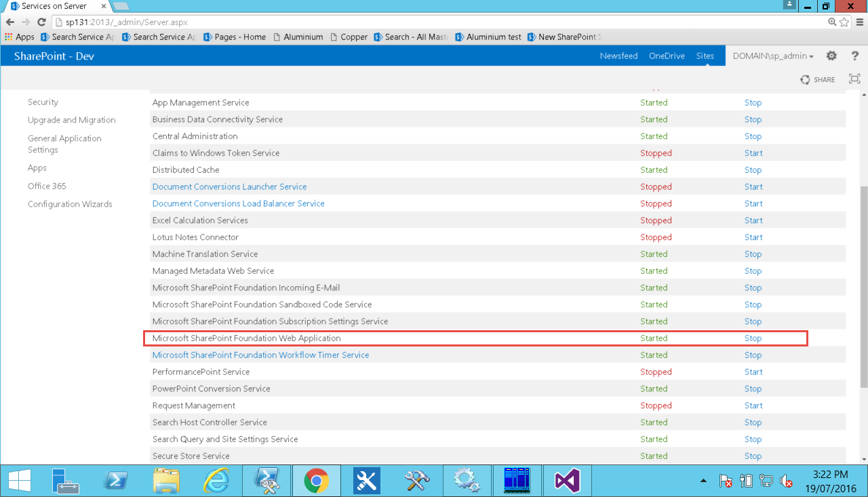This screenshot has width=868, height=497.
Task: Open Visual Studio from taskbar
Action: tap(567, 481)
